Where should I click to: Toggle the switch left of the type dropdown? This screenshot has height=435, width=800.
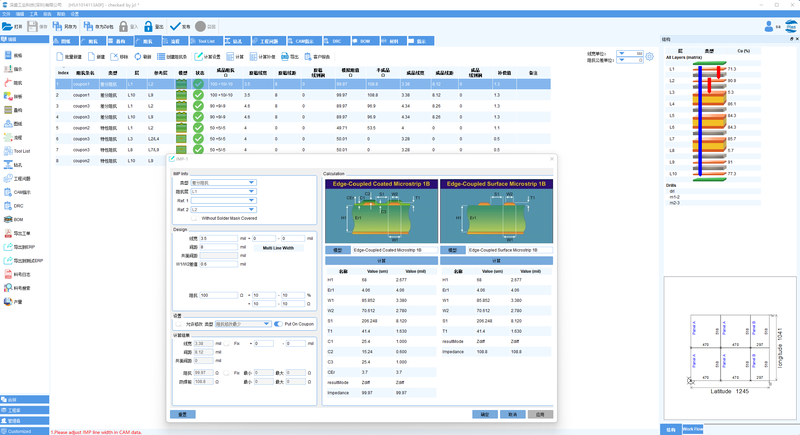coord(179,324)
